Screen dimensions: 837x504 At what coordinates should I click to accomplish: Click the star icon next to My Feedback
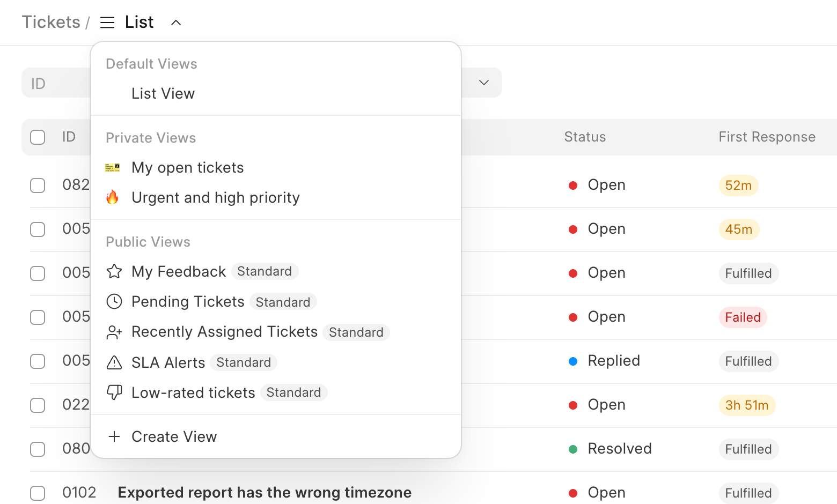click(x=114, y=271)
